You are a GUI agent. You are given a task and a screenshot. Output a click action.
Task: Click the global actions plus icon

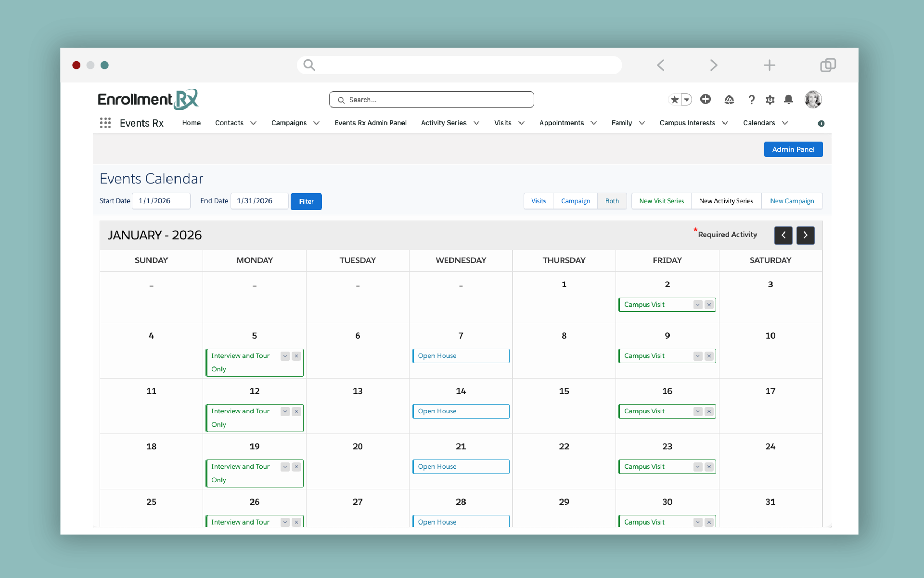coord(706,99)
